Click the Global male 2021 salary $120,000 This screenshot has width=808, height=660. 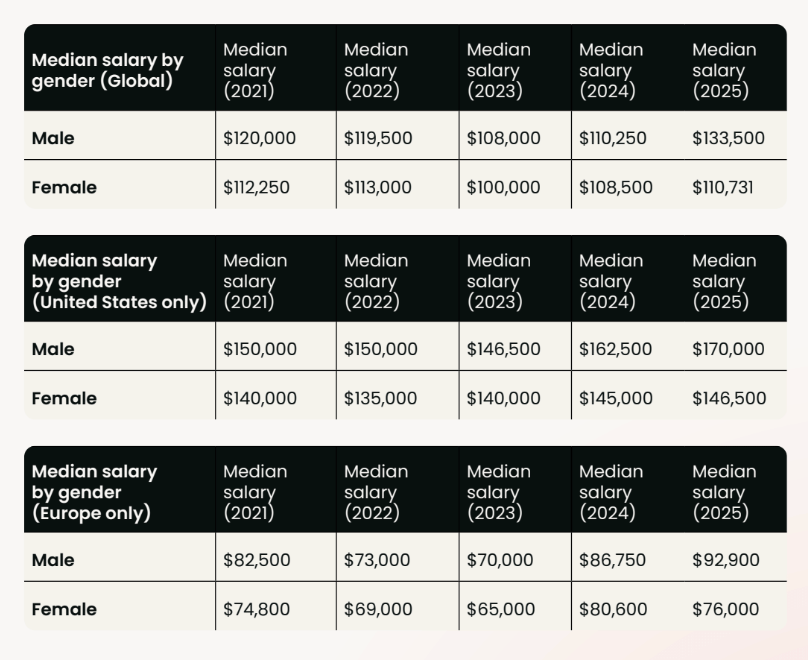[259, 138]
